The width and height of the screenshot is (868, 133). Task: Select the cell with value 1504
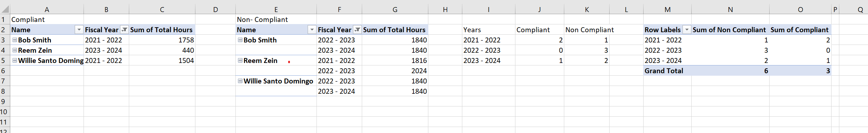[162, 60]
